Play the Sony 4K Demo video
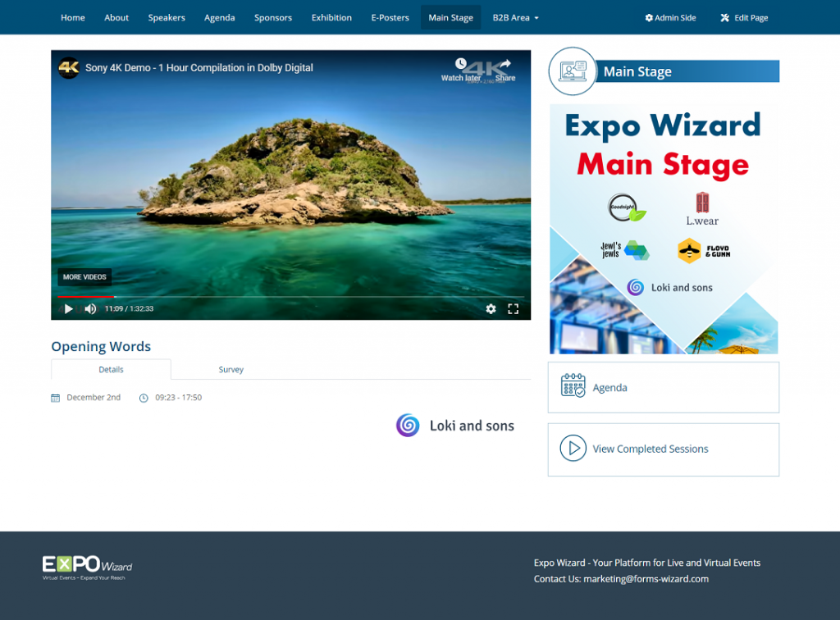Viewport: 840px width, 620px height. (x=68, y=309)
